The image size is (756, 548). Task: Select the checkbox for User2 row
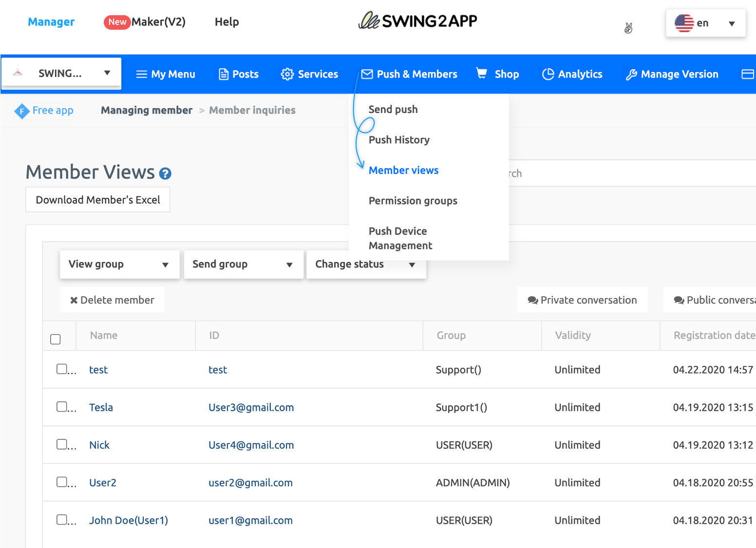coord(61,482)
